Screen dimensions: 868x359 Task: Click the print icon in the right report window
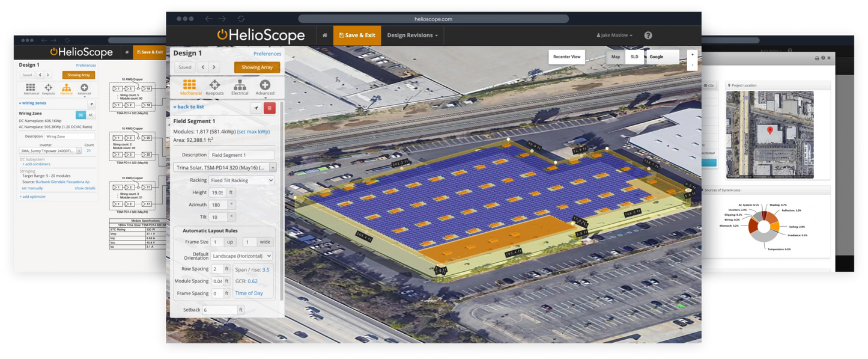click(x=817, y=58)
